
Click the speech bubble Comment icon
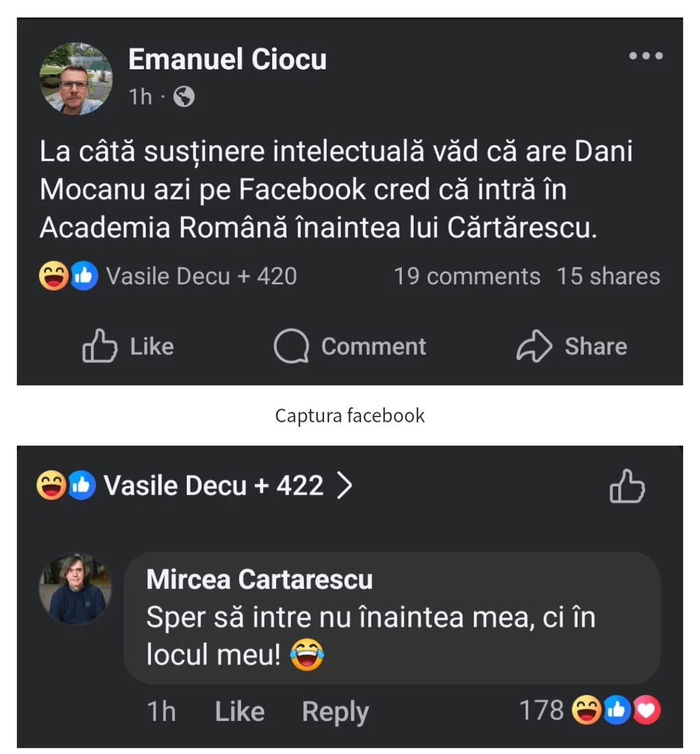(291, 346)
